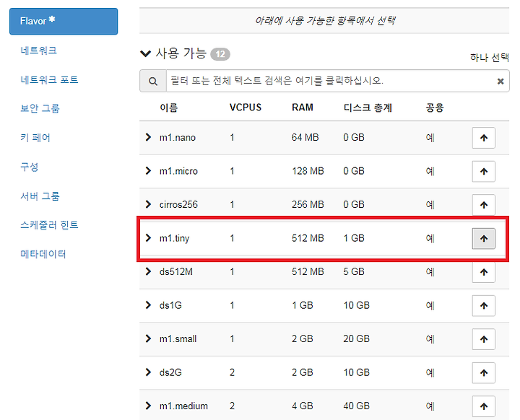Click the 하나 선택 label
520x420 pixels.
pyautogui.click(x=490, y=58)
